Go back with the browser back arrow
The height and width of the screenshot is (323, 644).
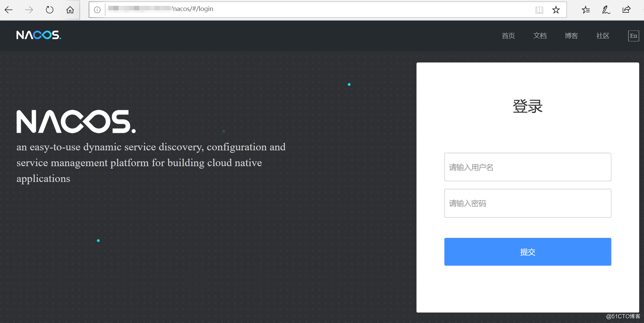pyautogui.click(x=9, y=10)
